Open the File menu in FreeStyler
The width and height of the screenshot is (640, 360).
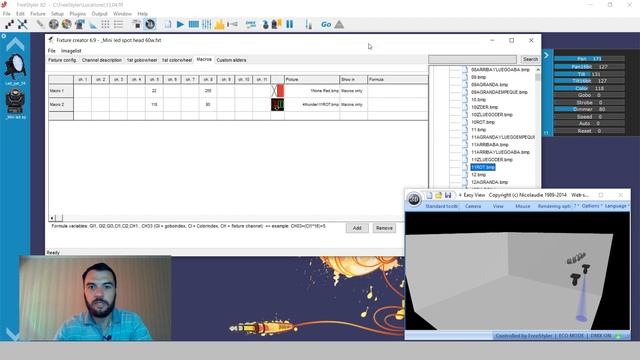coord(7,13)
